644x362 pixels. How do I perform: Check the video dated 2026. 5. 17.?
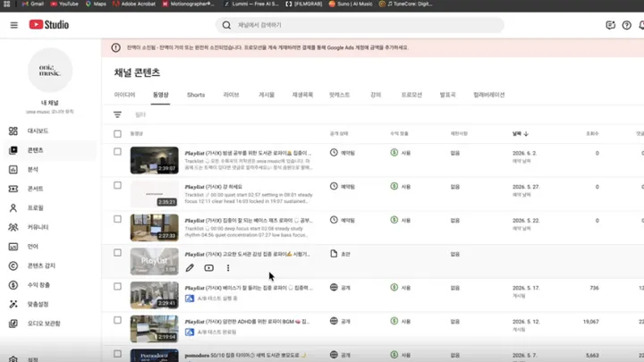point(117,287)
